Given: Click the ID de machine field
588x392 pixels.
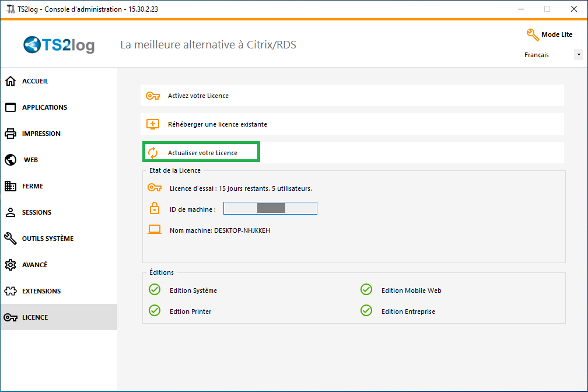Looking at the screenshot, I should 270,208.
